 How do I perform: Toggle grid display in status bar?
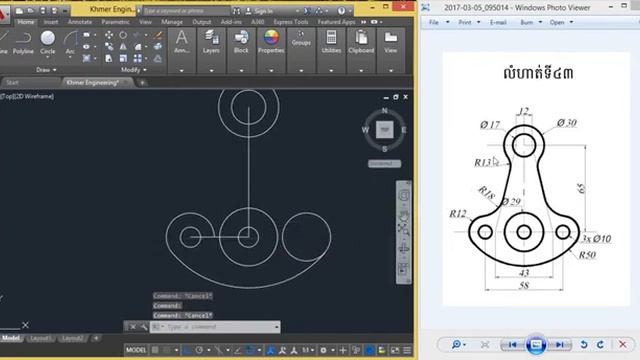click(x=155, y=350)
